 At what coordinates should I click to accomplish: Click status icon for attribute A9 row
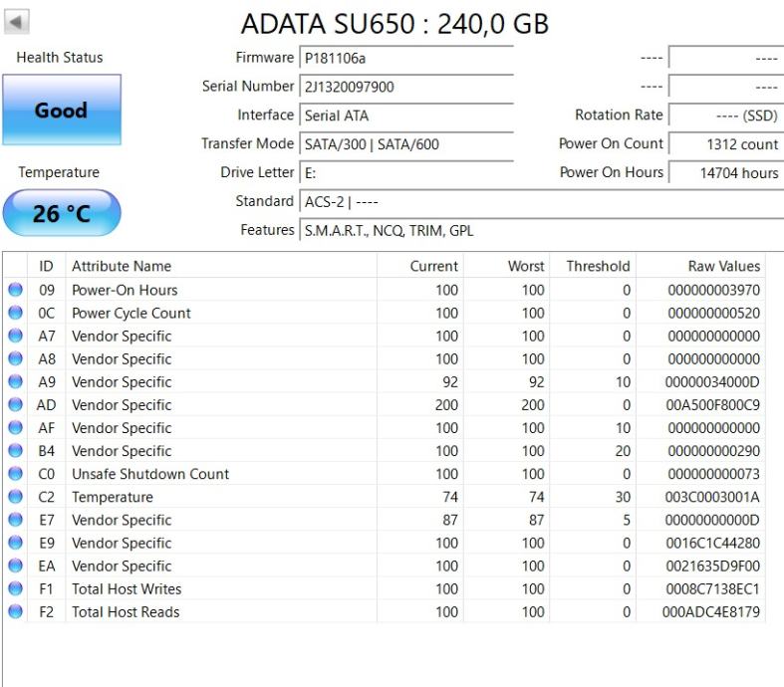pos(16,381)
